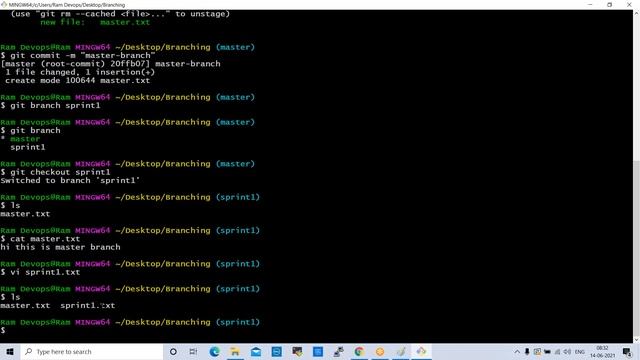640x360 pixels.
Task: Click the 'git branch sprint1' command line
Action: tap(50, 105)
